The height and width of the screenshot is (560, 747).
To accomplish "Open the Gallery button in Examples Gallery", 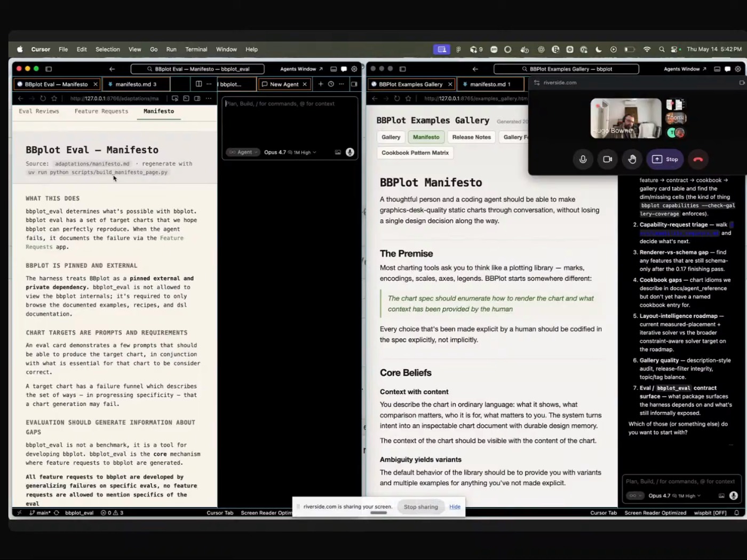I will [391, 137].
